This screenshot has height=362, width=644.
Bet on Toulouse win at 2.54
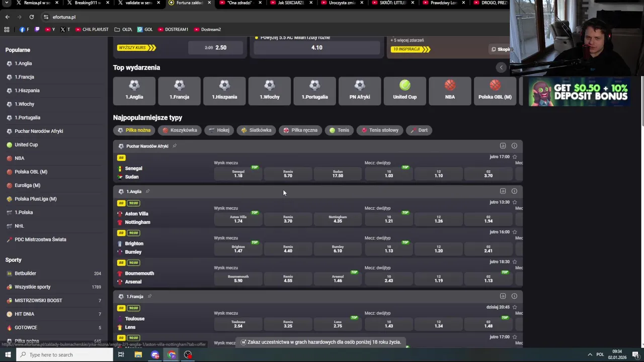[x=238, y=324]
